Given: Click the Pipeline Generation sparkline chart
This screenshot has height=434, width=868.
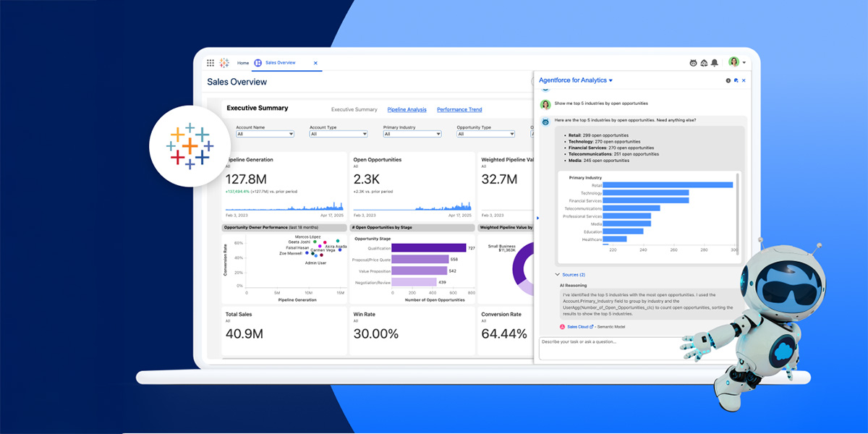Looking at the screenshot, I should point(284,206).
